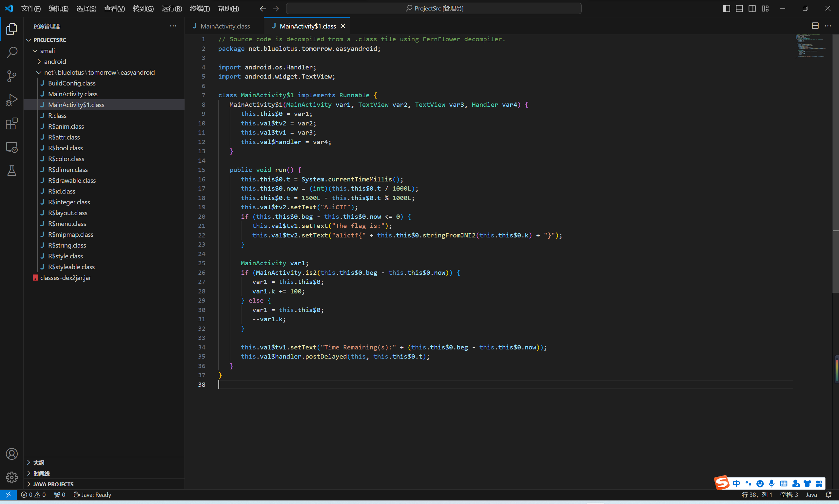
Task: Open the Manage settings gear
Action: click(11, 477)
